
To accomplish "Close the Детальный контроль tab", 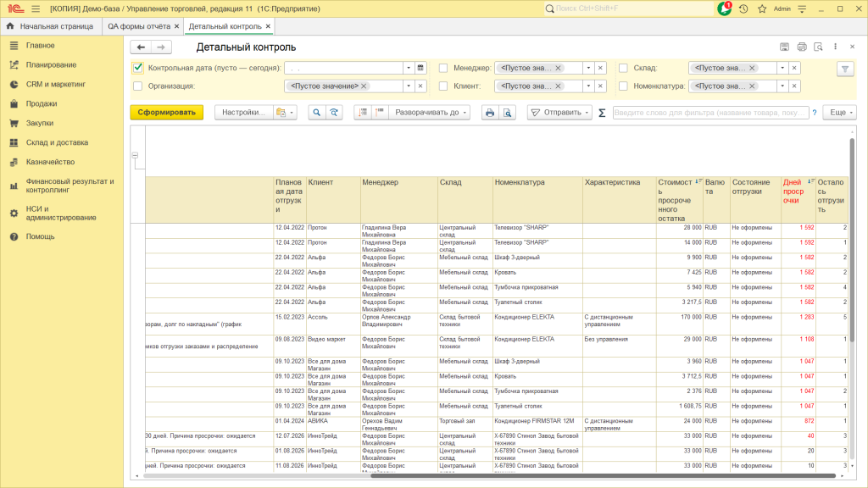I will 268,26.
